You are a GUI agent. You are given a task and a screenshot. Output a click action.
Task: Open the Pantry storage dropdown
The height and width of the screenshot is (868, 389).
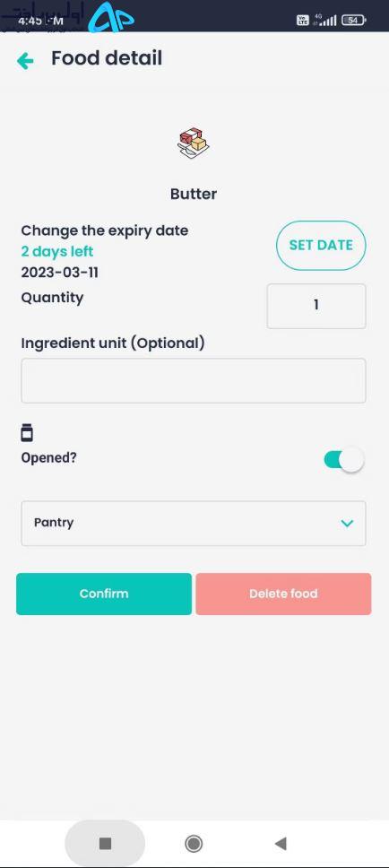click(x=193, y=523)
